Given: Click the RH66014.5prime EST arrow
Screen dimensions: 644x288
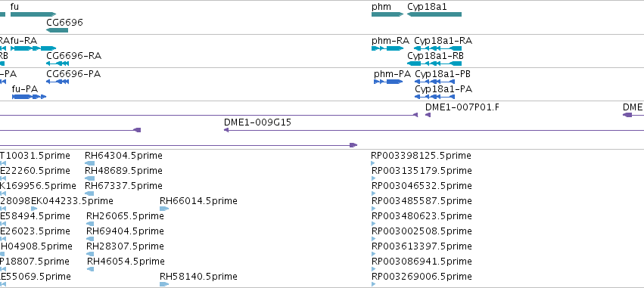Looking at the screenshot, I should click(x=164, y=209).
